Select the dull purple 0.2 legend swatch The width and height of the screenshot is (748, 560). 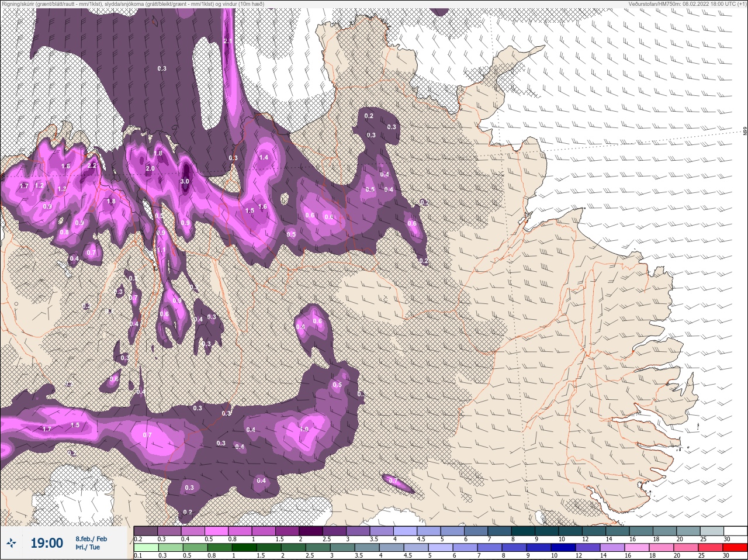pos(145,531)
